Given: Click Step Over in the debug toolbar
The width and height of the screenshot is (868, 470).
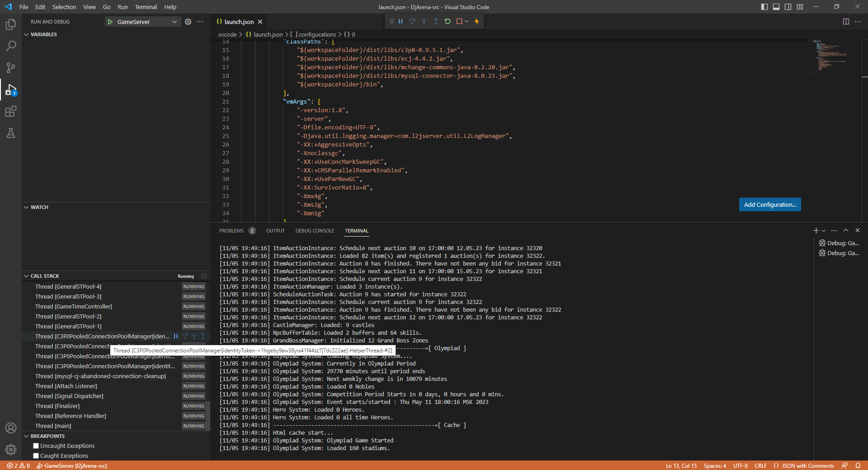Looking at the screenshot, I should click(412, 21).
